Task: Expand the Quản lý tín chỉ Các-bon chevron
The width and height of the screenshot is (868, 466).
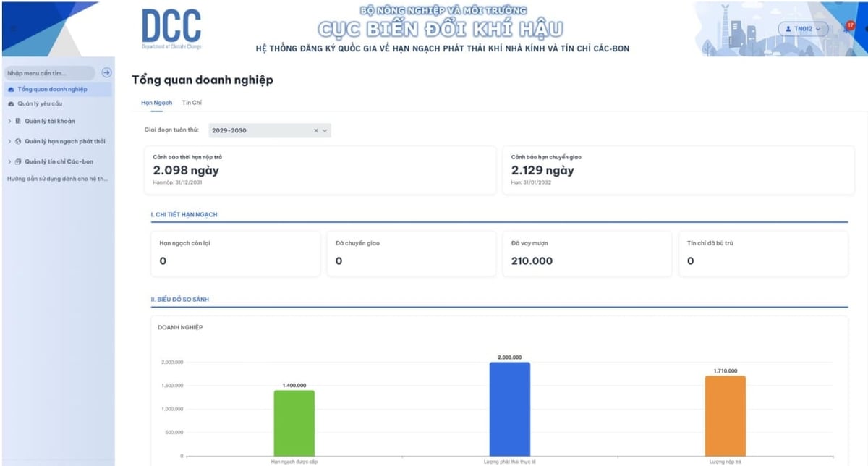Action: click(9, 161)
